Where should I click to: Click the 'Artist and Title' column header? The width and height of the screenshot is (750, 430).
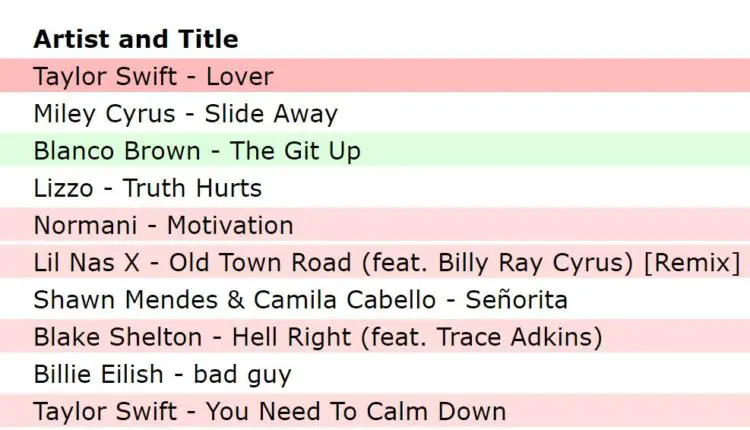pyautogui.click(x=135, y=40)
